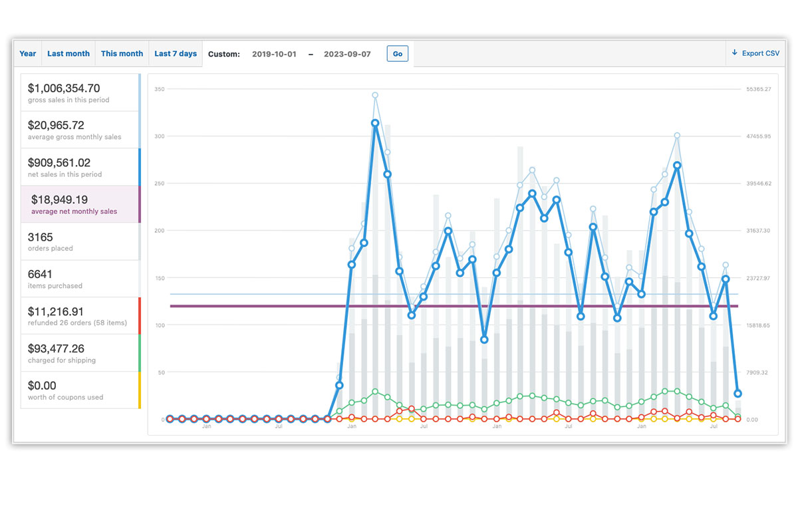Toggle average gross monthly sales legend

80,130
